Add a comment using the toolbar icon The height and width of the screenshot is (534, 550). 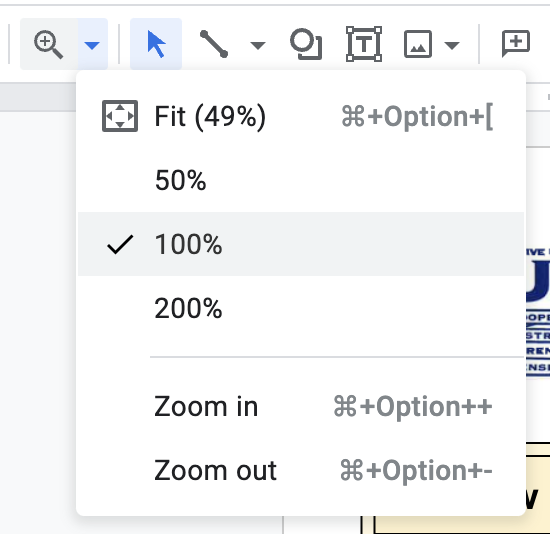pos(516,44)
